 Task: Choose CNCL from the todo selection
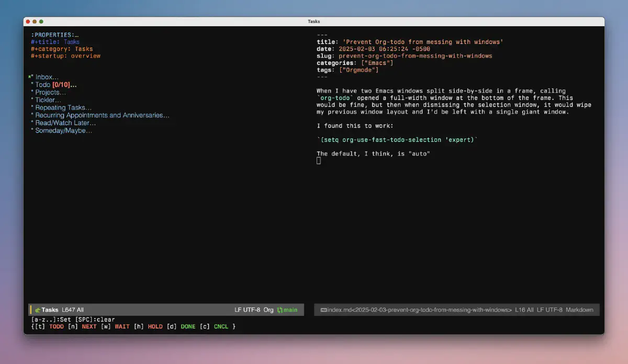pyautogui.click(x=221, y=326)
